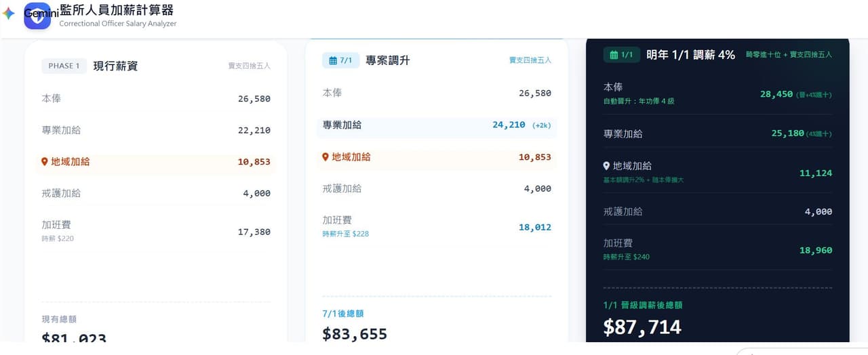Click the 自動晉升：年功俸 4 級 note

[639, 101]
